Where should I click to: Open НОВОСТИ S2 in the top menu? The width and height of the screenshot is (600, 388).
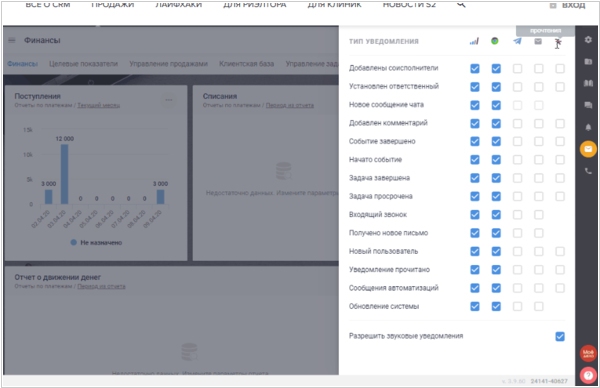click(x=409, y=5)
